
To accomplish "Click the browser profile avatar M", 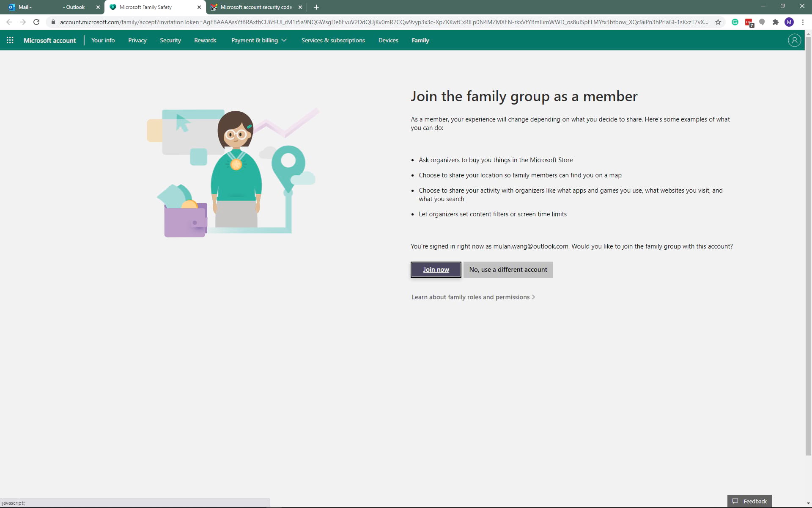I will (789, 22).
